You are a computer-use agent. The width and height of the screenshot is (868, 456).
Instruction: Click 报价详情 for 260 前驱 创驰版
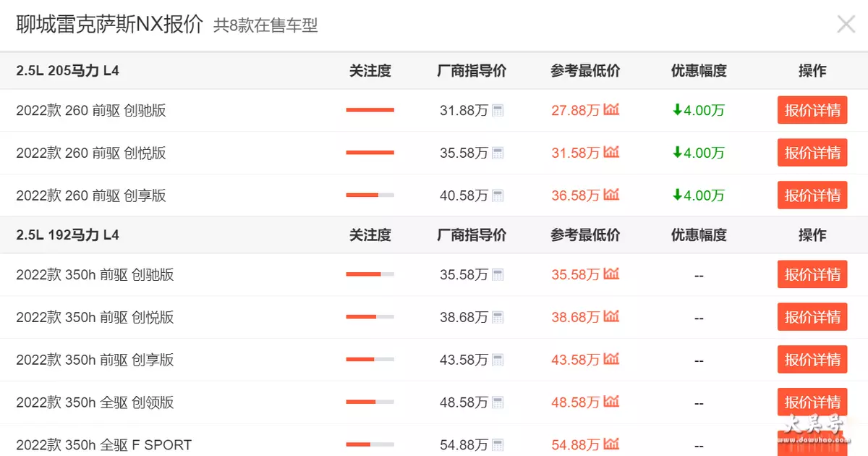[812, 111]
